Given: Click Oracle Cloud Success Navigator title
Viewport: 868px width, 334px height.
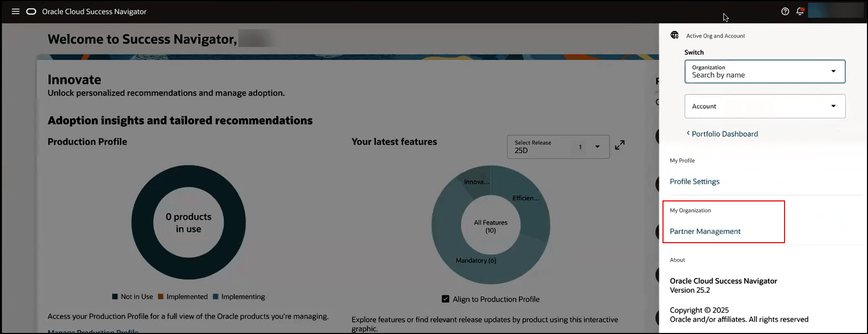Looking at the screenshot, I should pyautogui.click(x=94, y=11).
